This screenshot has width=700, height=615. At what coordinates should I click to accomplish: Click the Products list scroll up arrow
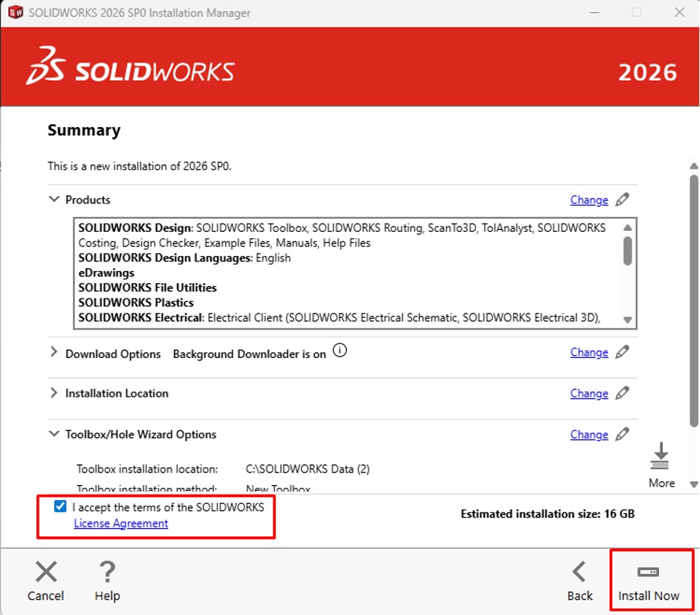pyautogui.click(x=628, y=227)
